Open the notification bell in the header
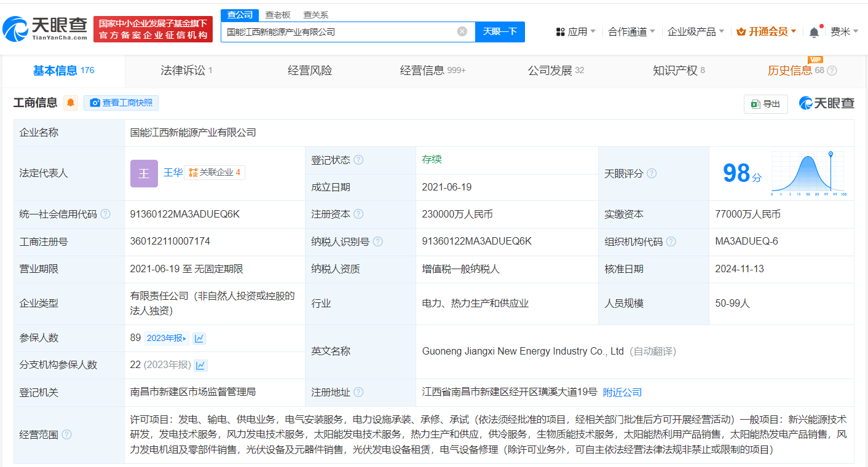 [814, 32]
